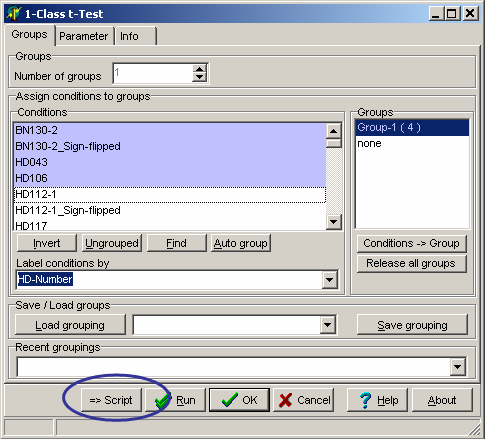Screen dimensions: 485x439
Task: Assign via Conditions -> Group button
Action: coord(412,243)
